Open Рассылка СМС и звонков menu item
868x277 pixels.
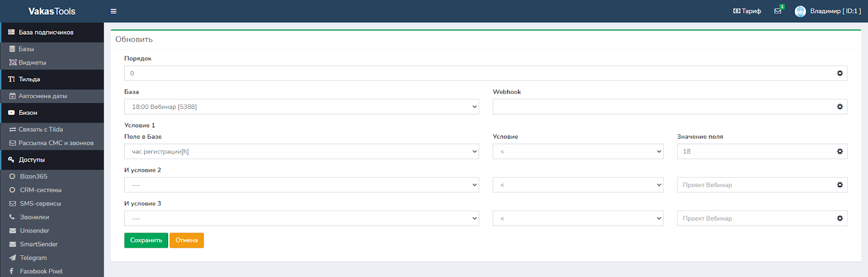(x=55, y=143)
